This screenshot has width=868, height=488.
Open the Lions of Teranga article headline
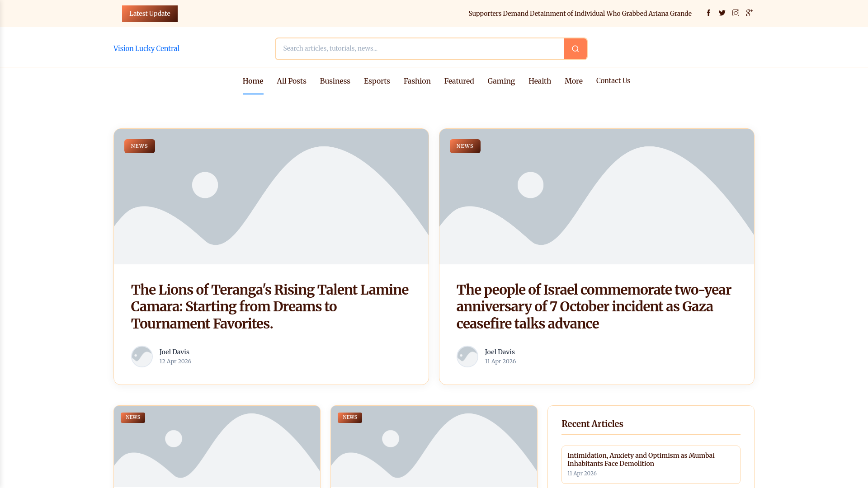(x=269, y=306)
